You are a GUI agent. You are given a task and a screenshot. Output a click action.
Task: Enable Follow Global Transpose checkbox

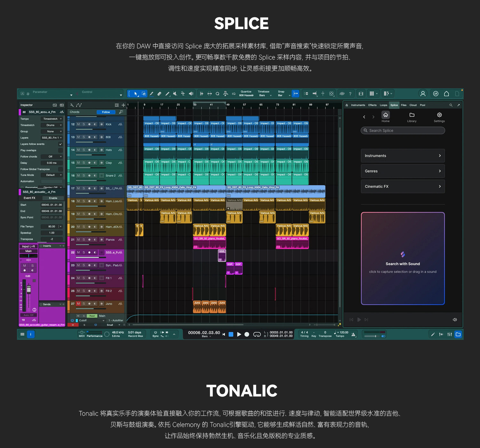click(60, 169)
